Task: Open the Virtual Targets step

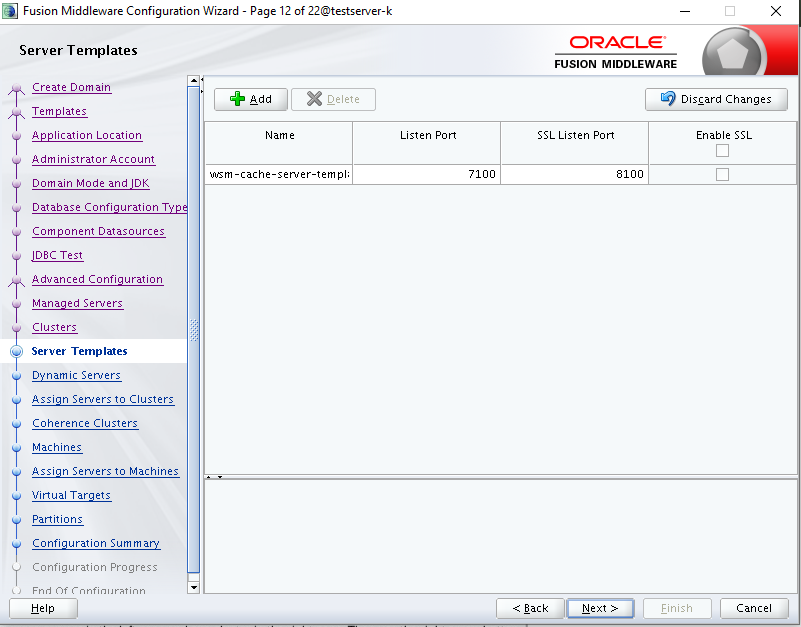Action: coord(71,496)
